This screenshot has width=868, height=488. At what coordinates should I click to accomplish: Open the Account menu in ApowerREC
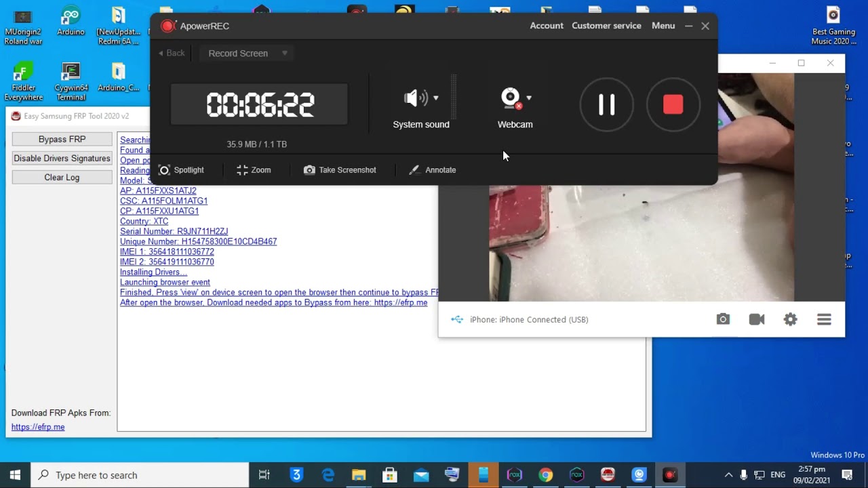547,26
